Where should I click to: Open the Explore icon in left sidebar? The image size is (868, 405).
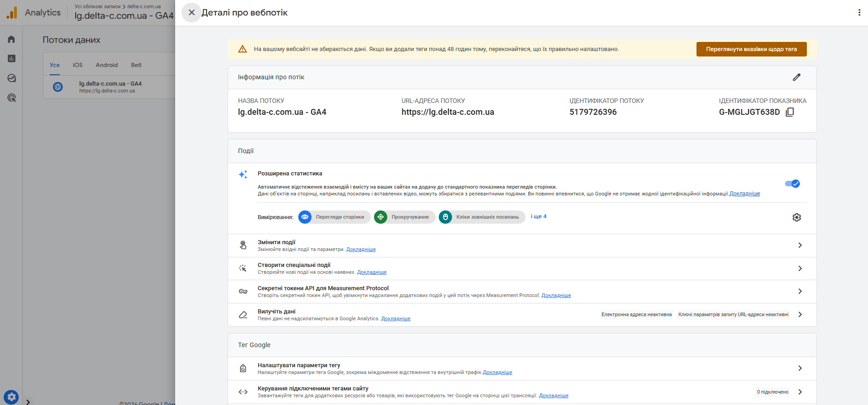point(11,78)
